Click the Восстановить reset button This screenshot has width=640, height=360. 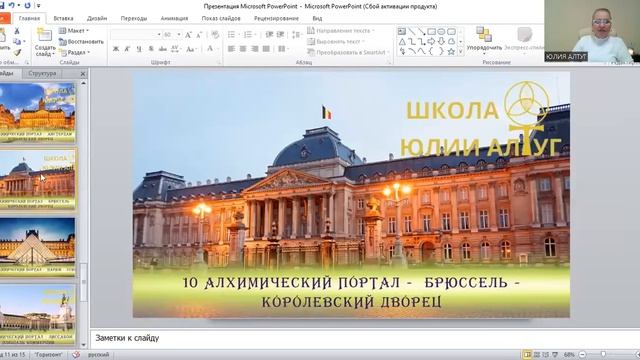coord(81,42)
